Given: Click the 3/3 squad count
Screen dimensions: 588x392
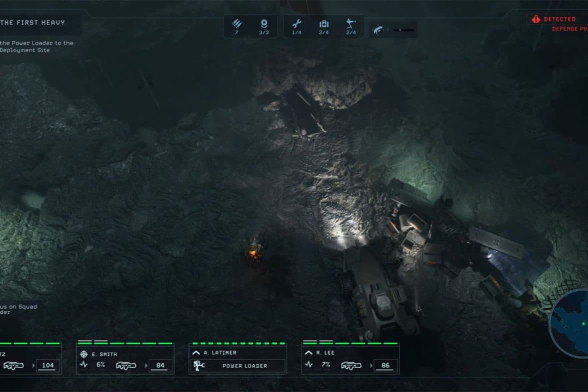Looking at the screenshot, I should pos(264,32).
